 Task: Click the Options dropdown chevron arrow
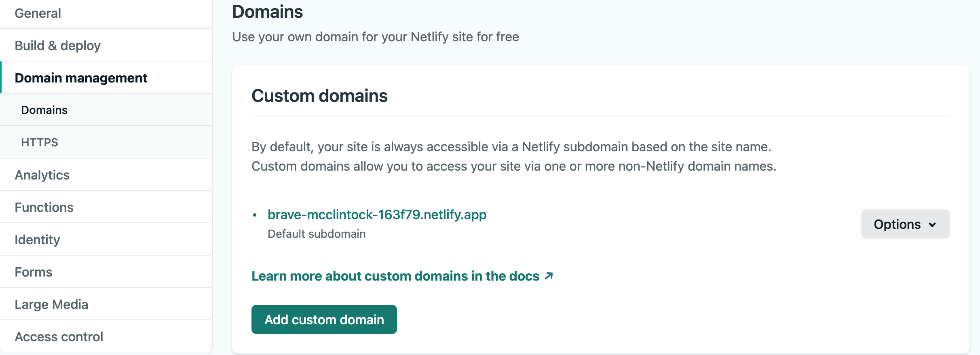tap(933, 225)
